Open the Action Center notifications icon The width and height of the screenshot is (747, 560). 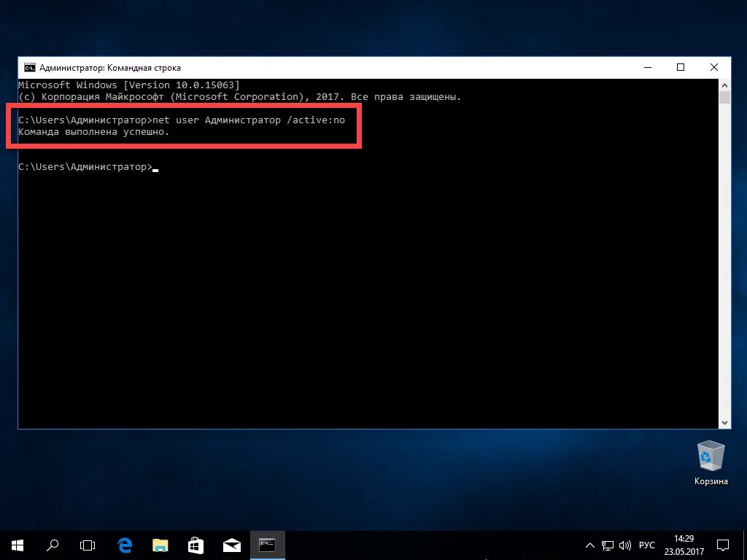coord(723,545)
